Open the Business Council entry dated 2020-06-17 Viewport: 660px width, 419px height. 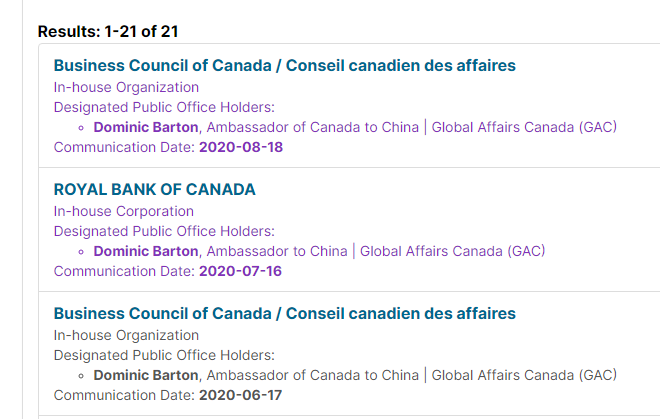(x=285, y=314)
